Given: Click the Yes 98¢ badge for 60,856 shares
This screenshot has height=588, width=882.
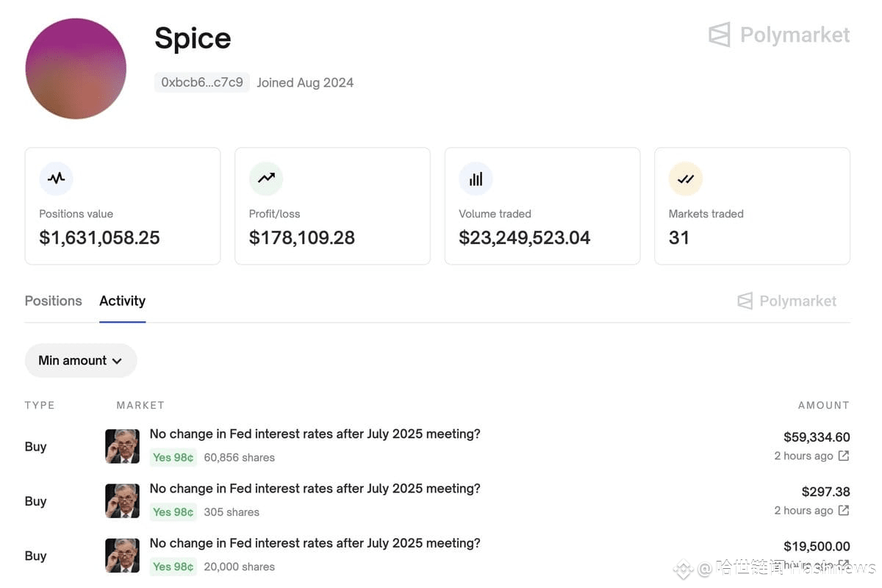Looking at the screenshot, I should (x=173, y=457).
